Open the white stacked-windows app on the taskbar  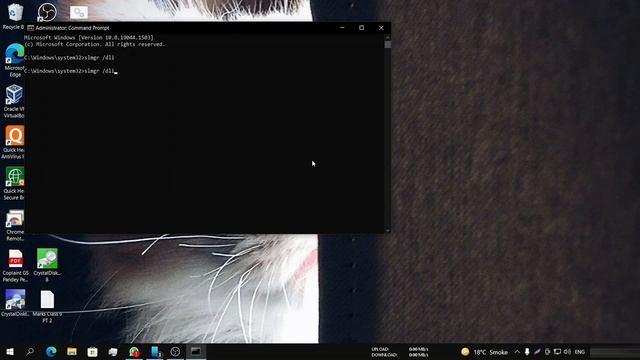coord(113,351)
